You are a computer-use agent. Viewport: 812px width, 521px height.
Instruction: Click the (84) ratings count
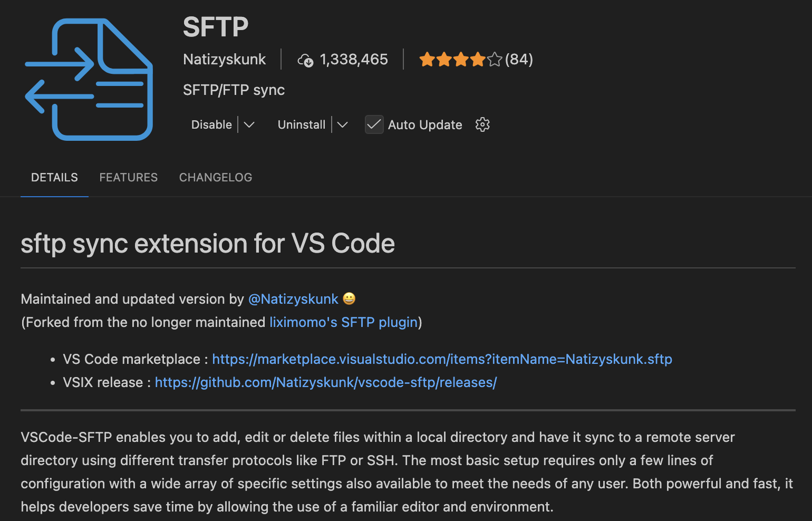click(519, 60)
